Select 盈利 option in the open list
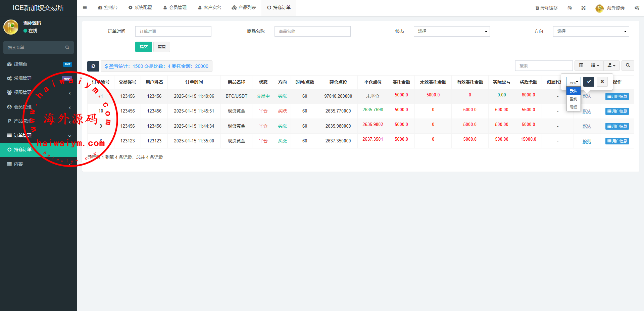Viewport: 644px width, 311px height. click(573, 99)
